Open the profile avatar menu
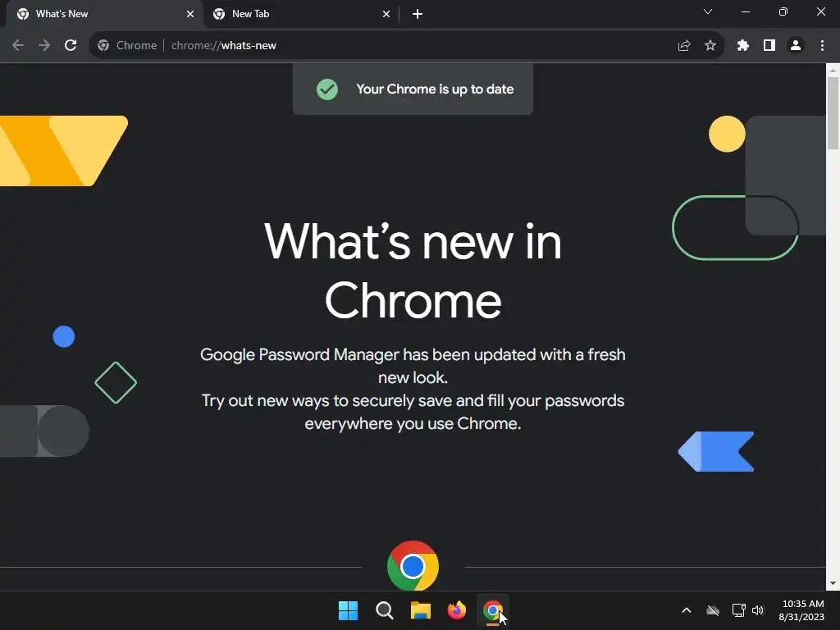 pos(796,46)
